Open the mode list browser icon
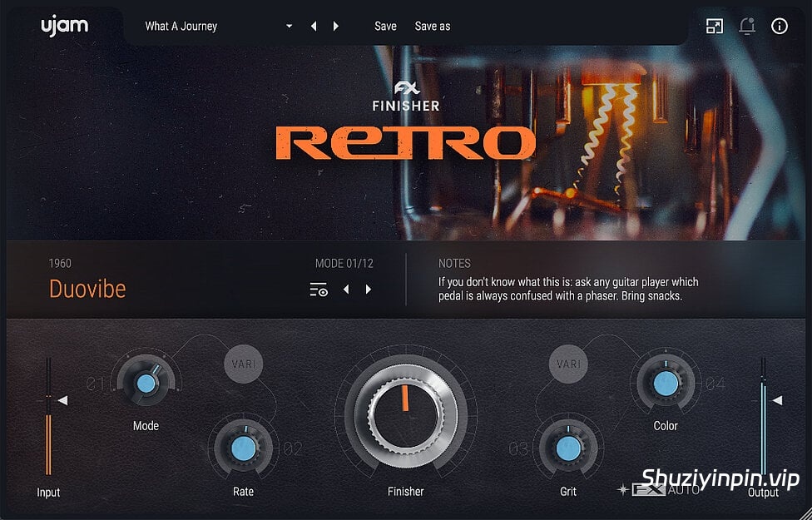Viewport: 812px width, 520px height. pos(319,289)
